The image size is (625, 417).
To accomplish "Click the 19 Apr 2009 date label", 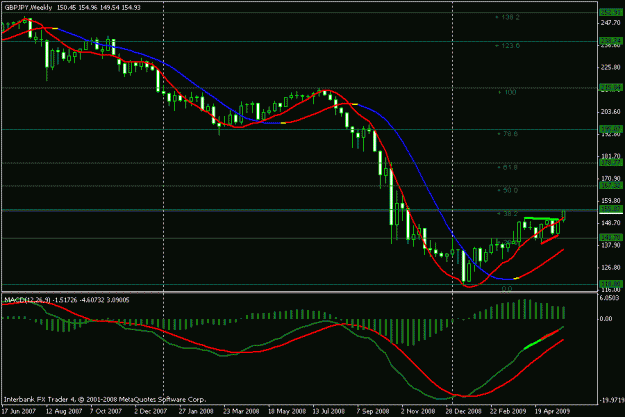I will pos(552,411).
